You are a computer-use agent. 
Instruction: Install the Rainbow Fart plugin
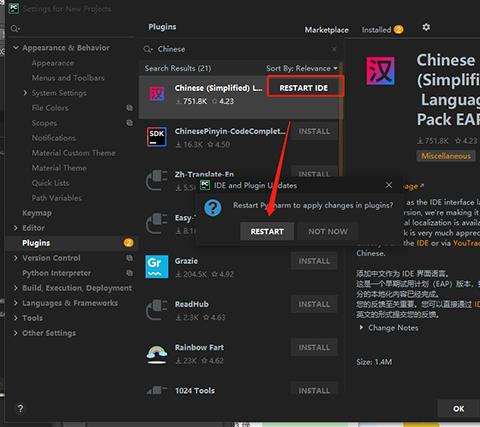314,347
